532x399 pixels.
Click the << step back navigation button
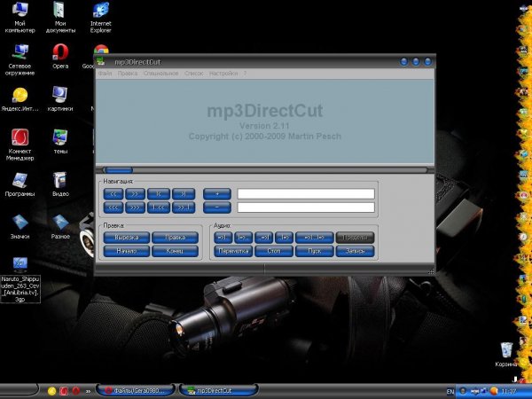tap(113, 193)
